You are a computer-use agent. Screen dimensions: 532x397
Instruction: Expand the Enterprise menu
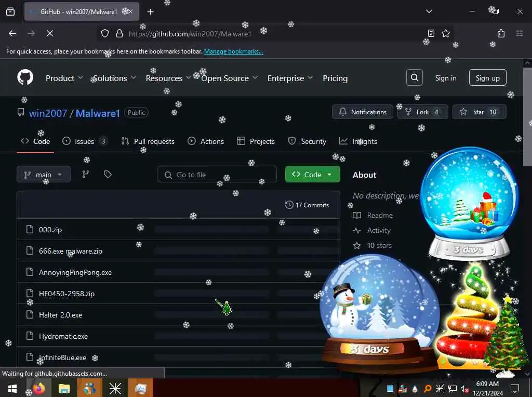tap(290, 78)
